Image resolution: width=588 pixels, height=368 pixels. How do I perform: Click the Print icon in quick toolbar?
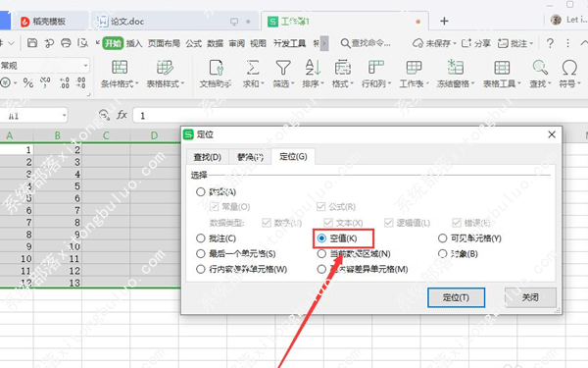click(66, 43)
